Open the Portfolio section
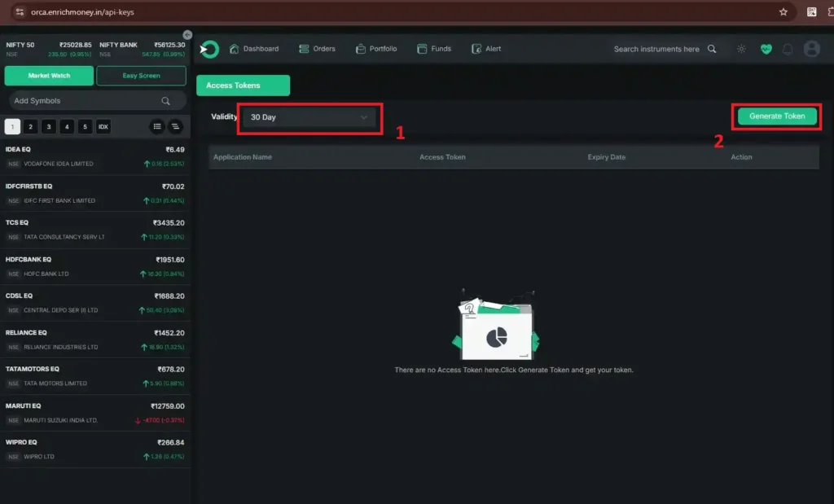834x504 pixels. point(376,49)
